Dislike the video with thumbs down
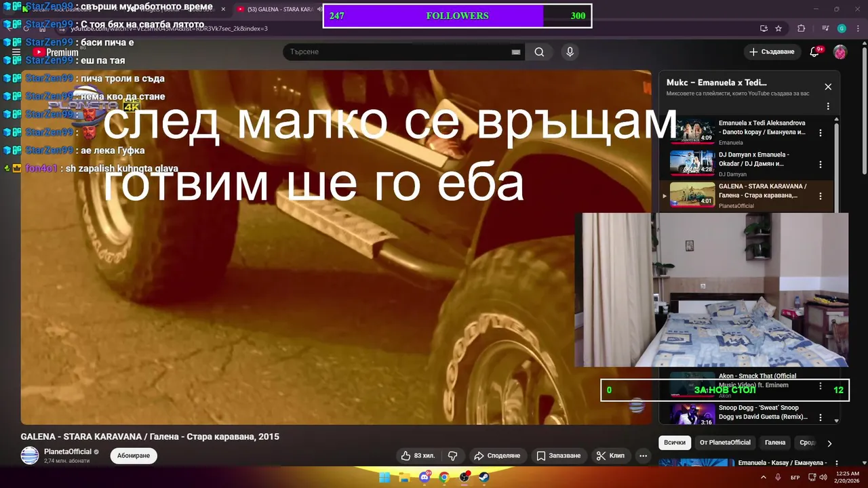This screenshot has width=868, height=488. tap(453, 455)
